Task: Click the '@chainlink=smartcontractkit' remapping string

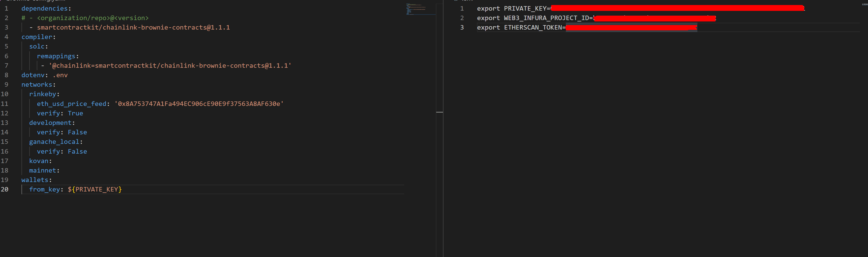Action: 170,65
